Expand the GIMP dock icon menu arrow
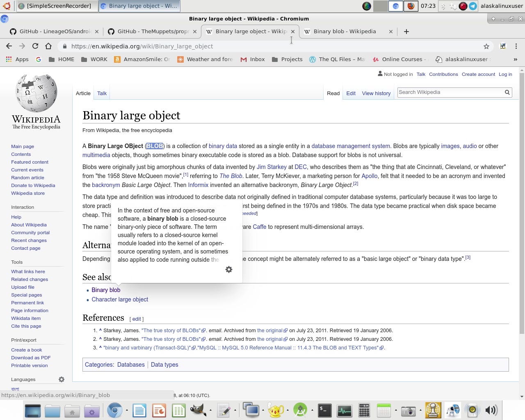The width and height of the screenshot is (525, 420). pos(210,410)
